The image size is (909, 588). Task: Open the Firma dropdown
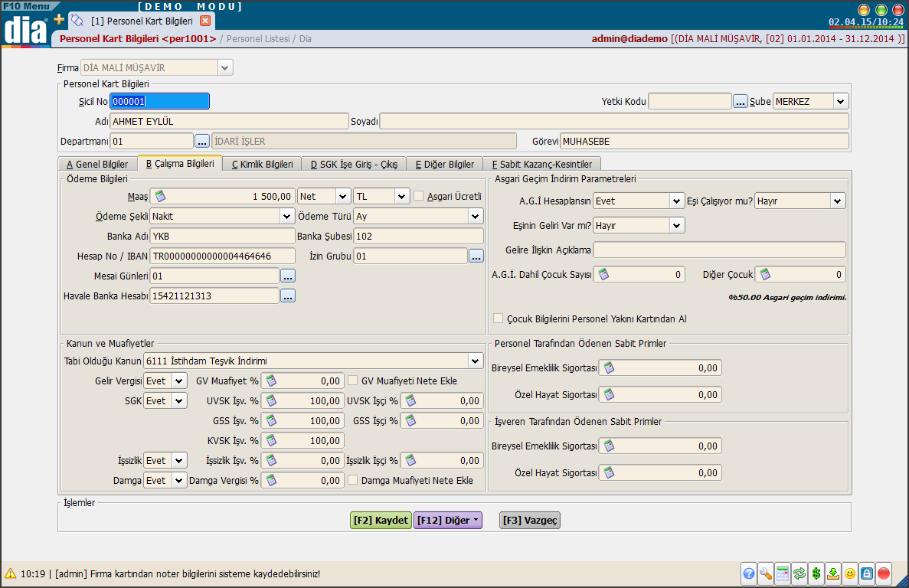coord(225,68)
